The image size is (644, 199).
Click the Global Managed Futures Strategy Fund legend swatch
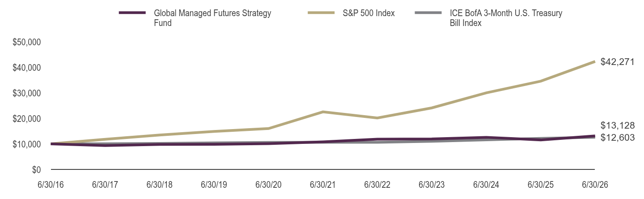coord(132,13)
